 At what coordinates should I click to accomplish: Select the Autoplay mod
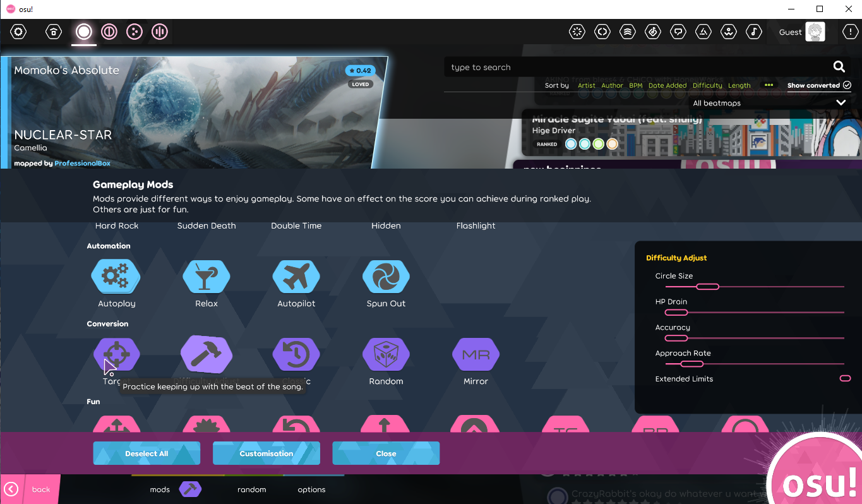click(x=116, y=276)
